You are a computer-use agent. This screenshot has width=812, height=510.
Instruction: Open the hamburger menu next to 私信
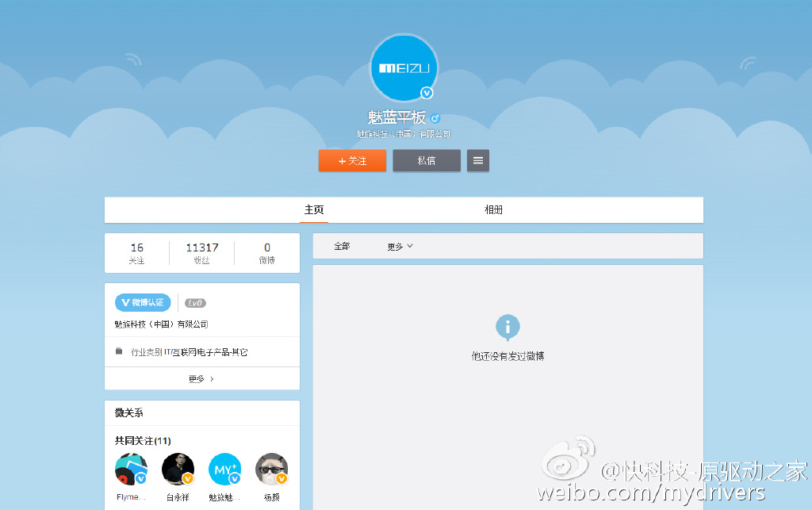477,160
